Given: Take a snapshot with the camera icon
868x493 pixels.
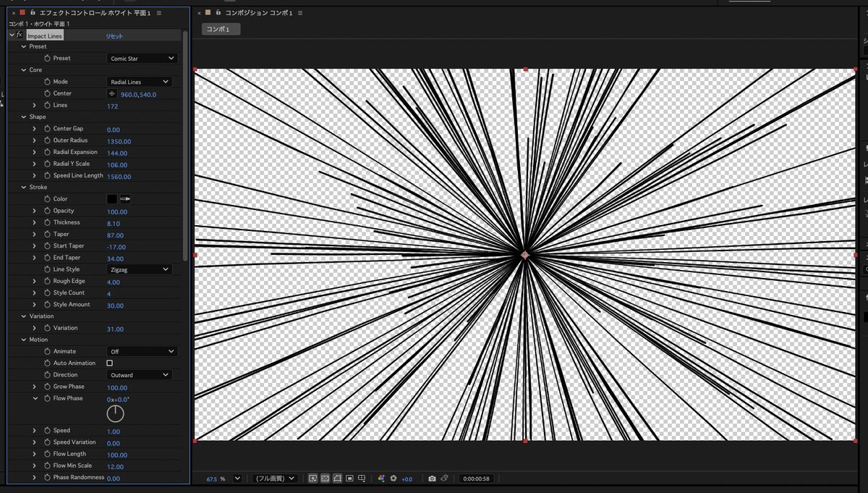Looking at the screenshot, I should click(432, 479).
